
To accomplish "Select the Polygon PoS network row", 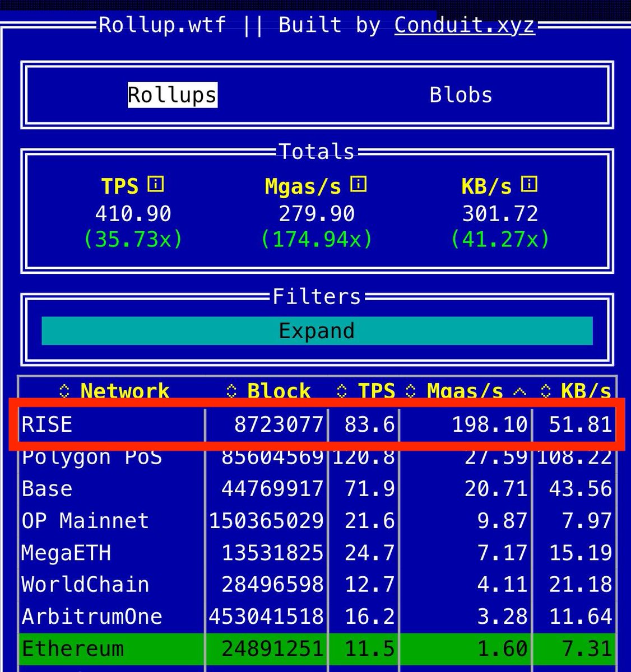I will point(317,457).
